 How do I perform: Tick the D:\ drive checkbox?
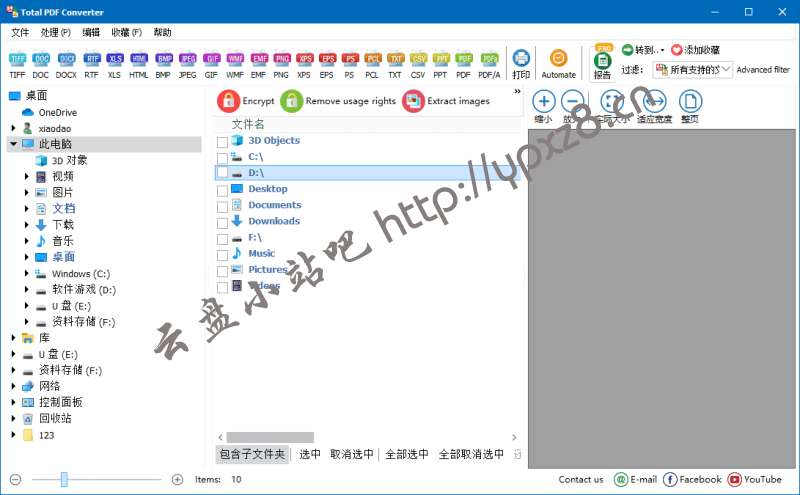click(x=222, y=173)
